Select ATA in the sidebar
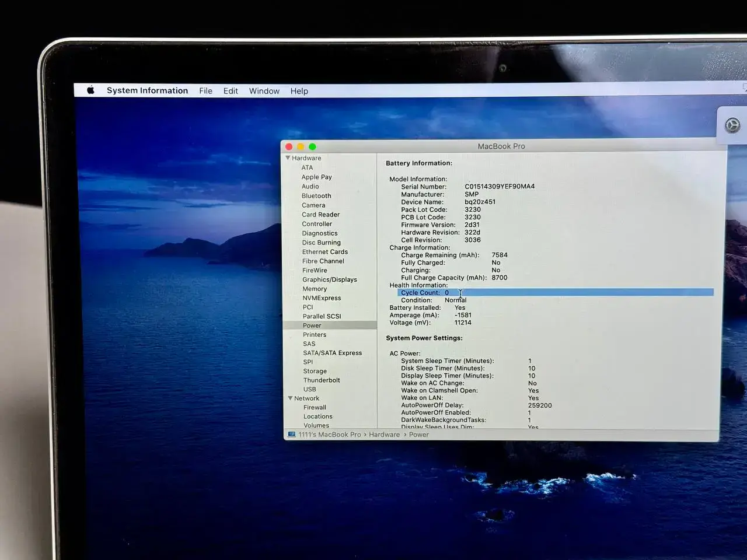This screenshot has width=747, height=560. coord(307,167)
